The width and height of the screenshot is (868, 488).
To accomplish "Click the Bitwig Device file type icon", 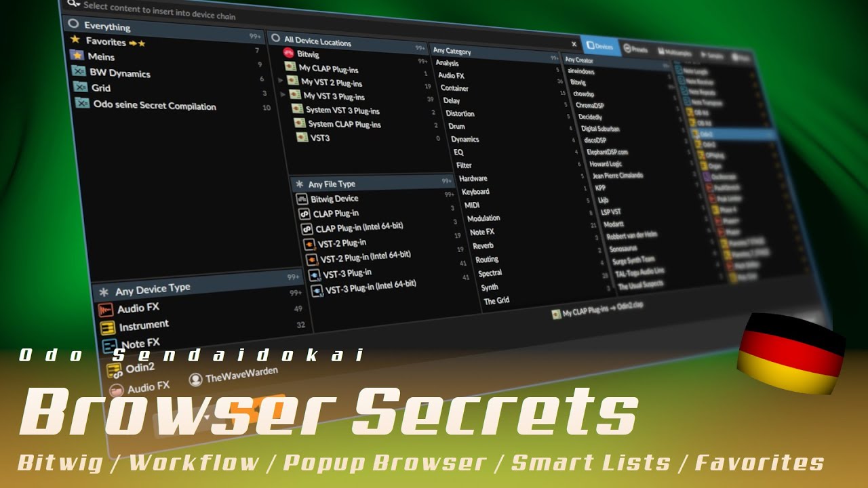I will pyautogui.click(x=302, y=199).
